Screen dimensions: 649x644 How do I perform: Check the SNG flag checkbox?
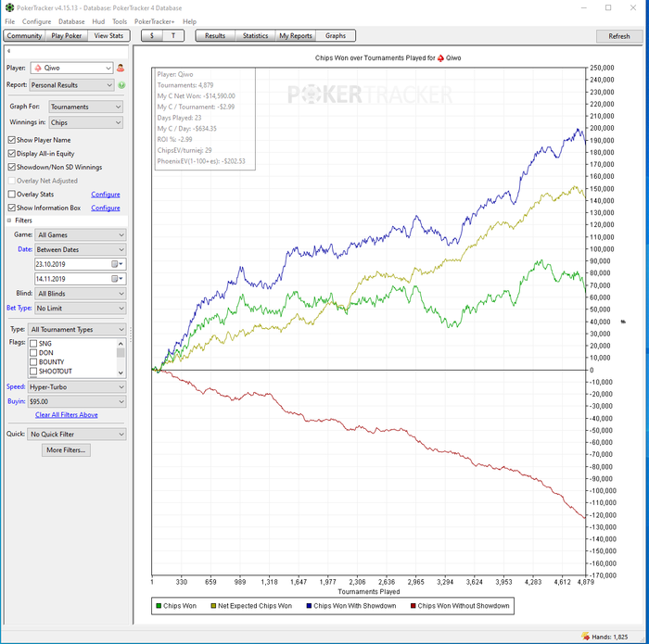click(33, 344)
